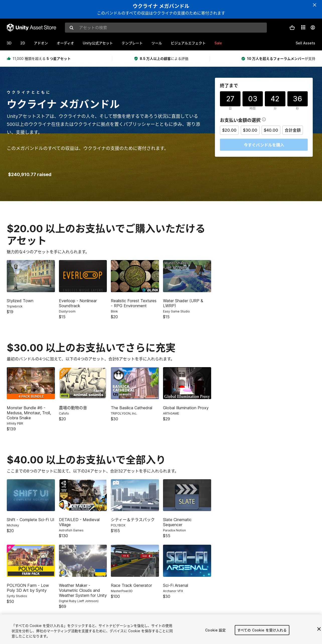322x644 pixels.
Task: Open the テンプレート menu
Action: pyautogui.click(x=132, y=43)
